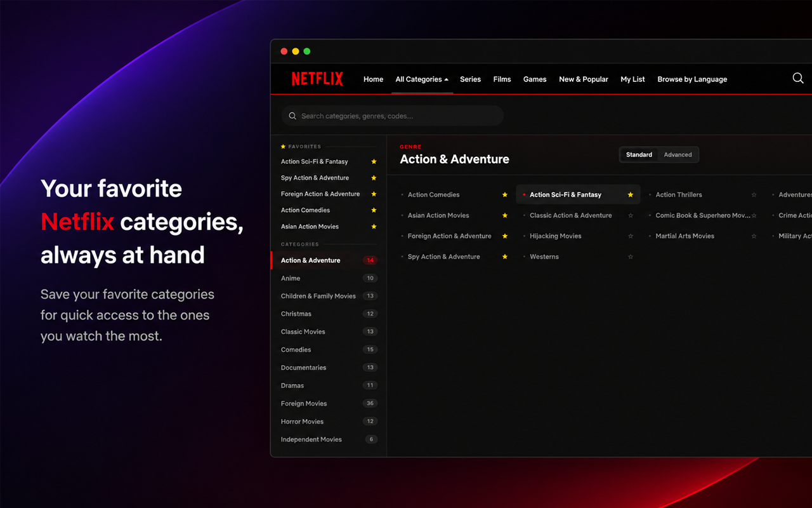812x508 pixels.
Task: Toggle star next to Action Comedies in grid
Action: point(505,195)
